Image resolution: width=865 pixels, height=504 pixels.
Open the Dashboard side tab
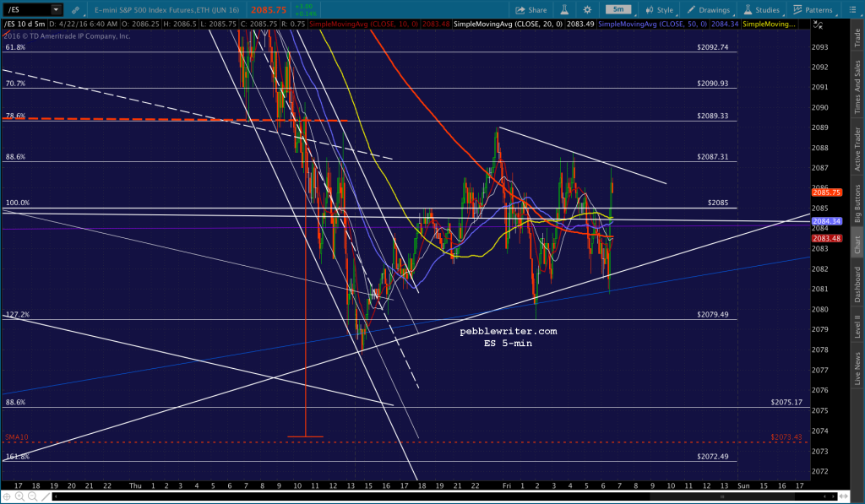click(x=857, y=285)
